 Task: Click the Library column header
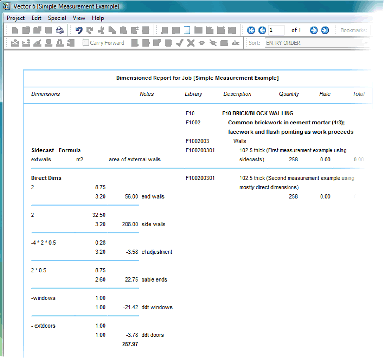[x=193, y=94]
